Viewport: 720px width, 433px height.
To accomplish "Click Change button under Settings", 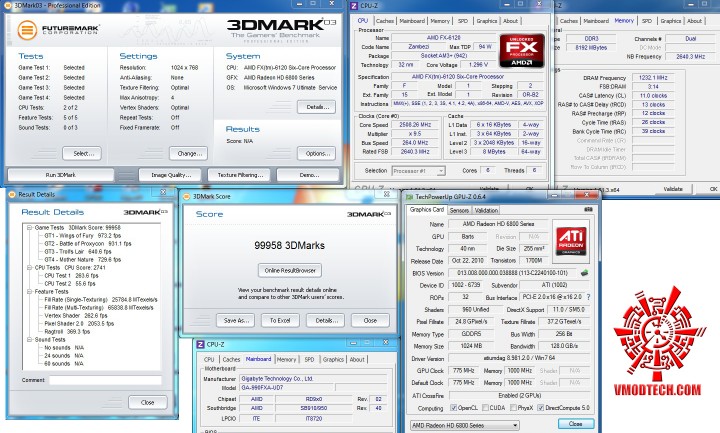I will (188, 153).
